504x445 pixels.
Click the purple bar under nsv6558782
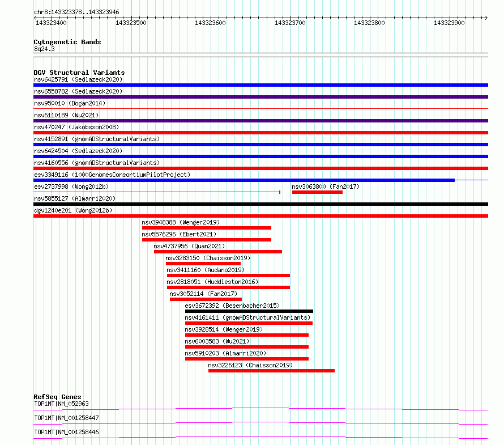point(260,97)
